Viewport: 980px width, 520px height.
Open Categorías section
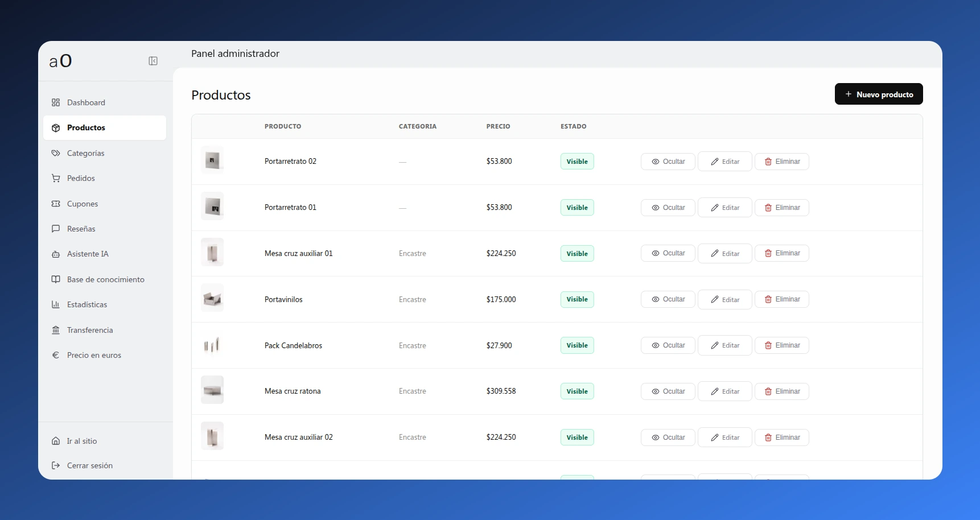[x=105, y=153]
